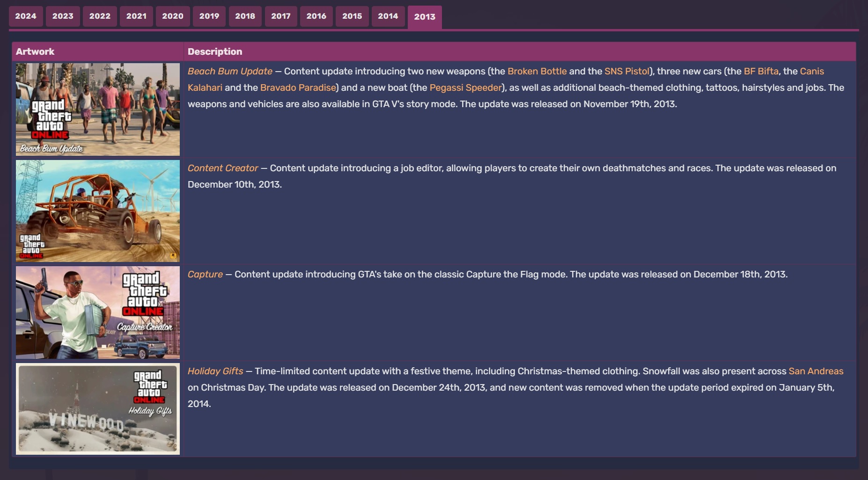Open the Kalahari vehicle link
Screen dimensions: 868x480
[x=205, y=87]
